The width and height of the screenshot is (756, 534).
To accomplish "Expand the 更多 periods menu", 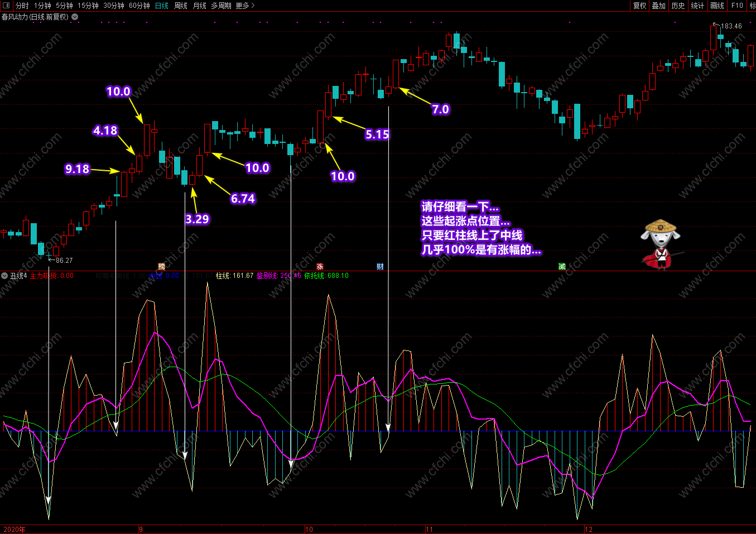I will (245, 6).
